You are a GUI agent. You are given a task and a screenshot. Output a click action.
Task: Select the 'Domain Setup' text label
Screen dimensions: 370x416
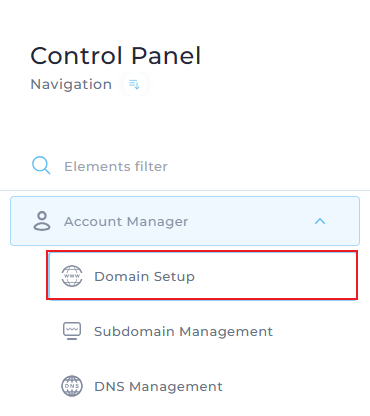coord(144,277)
